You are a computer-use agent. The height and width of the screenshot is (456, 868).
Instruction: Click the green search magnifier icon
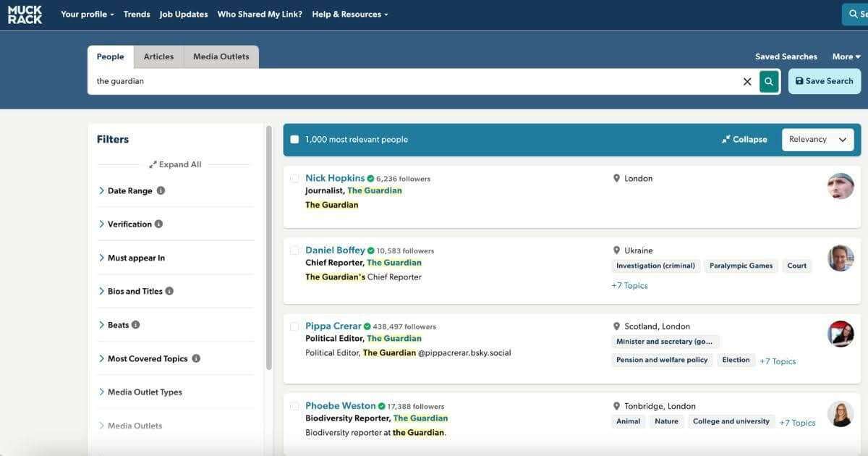[768, 81]
